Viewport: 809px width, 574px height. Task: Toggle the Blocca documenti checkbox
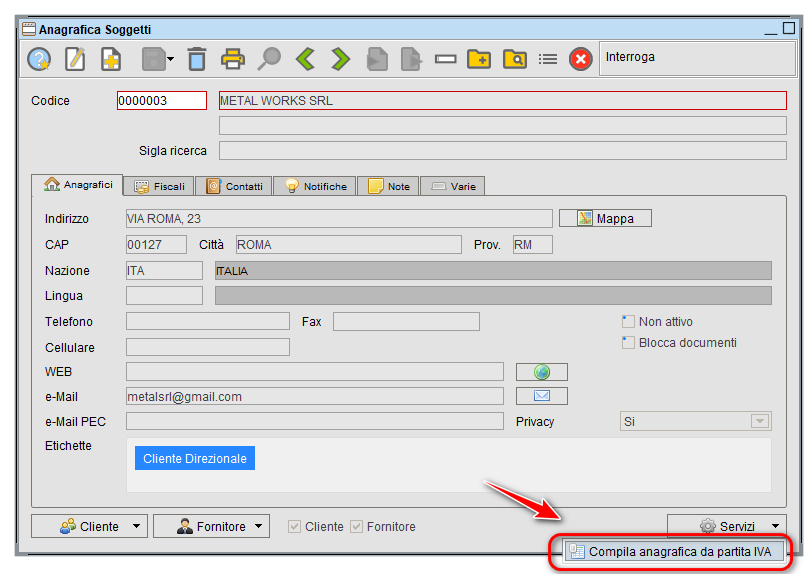(628, 343)
